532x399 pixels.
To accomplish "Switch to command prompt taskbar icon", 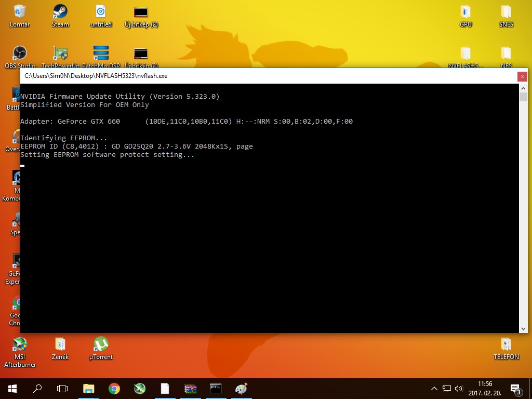I will (x=216, y=389).
